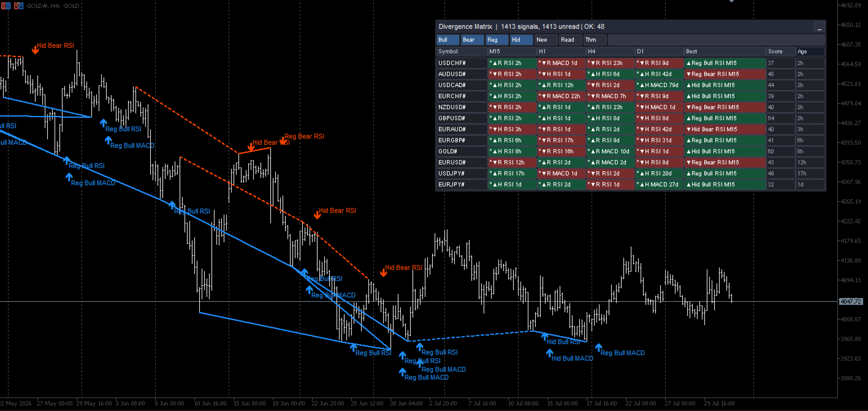Toggle the Bear signals filter
The width and height of the screenshot is (868, 411).
[x=472, y=40]
